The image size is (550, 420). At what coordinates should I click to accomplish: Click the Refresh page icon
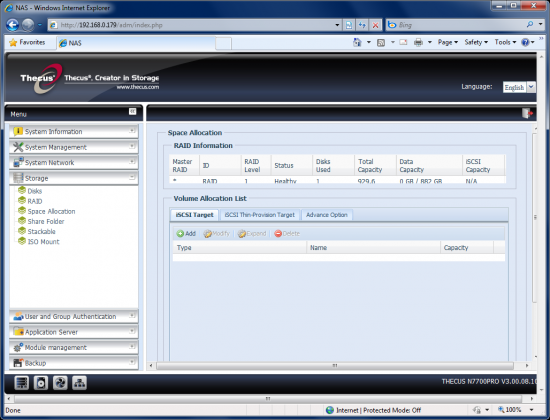coord(362,25)
